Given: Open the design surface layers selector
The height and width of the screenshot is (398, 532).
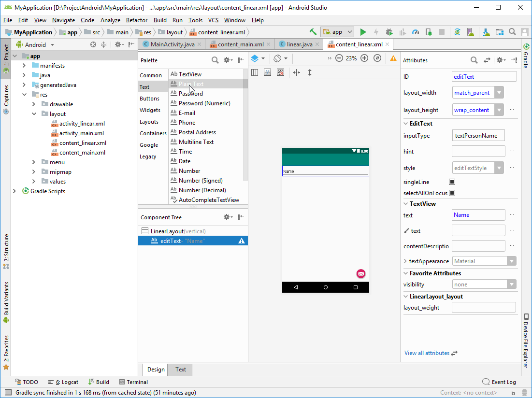Looking at the screenshot, I should (258, 58).
